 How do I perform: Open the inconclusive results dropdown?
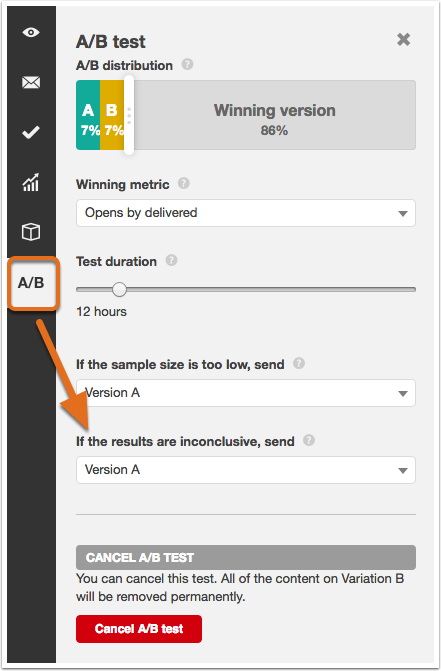point(246,470)
